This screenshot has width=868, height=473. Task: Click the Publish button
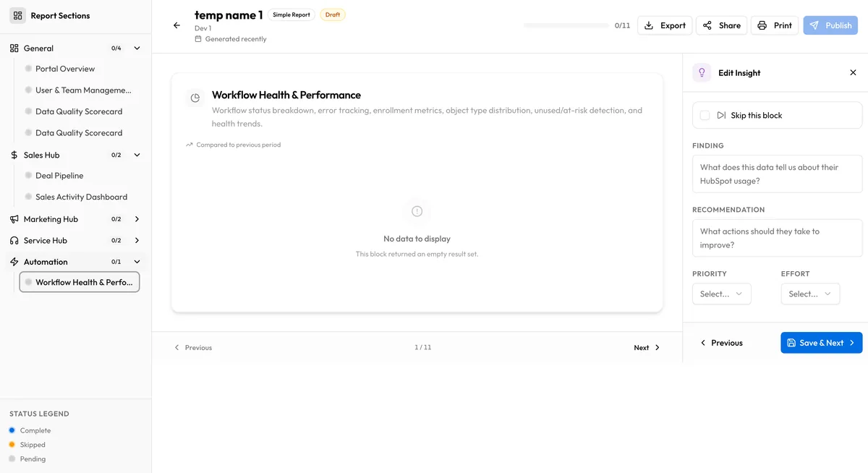pyautogui.click(x=830, y=25)
